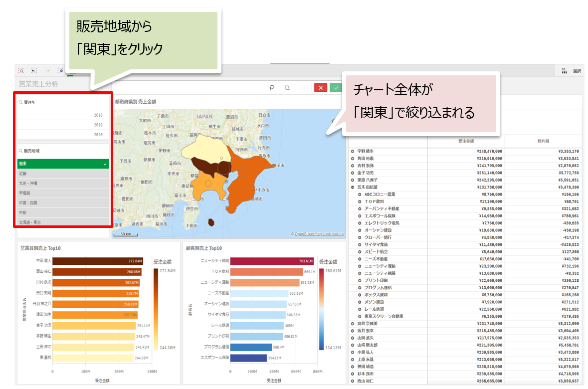
Task: Click the 受注金額 column header
Action: pyautogui.click(x=465, y=142)
